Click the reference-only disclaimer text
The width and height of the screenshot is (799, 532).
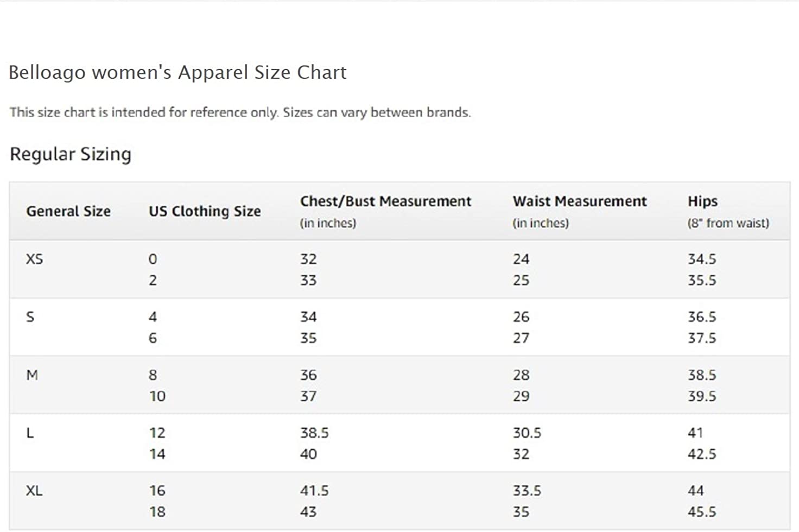coord(240,112)
